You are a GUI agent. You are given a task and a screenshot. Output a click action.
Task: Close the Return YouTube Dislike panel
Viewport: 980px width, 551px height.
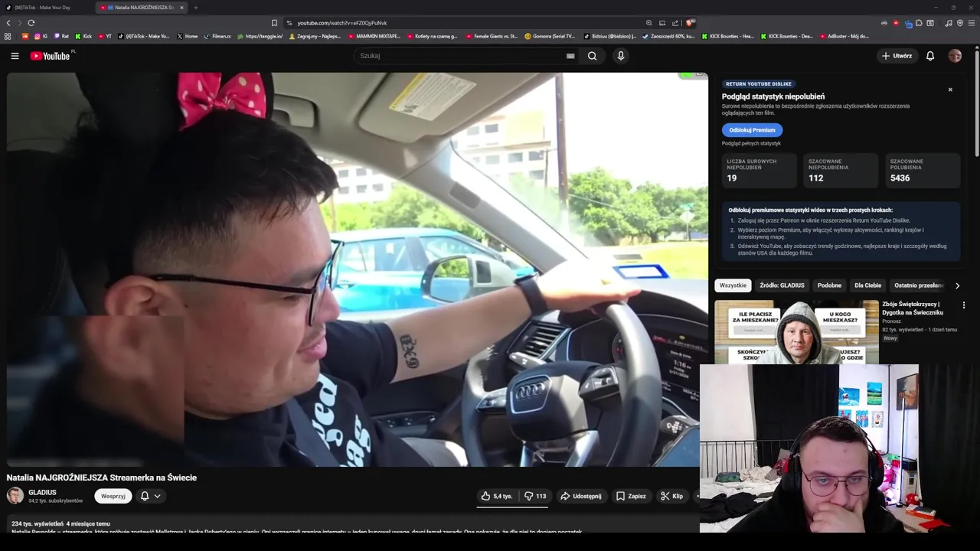950,90
